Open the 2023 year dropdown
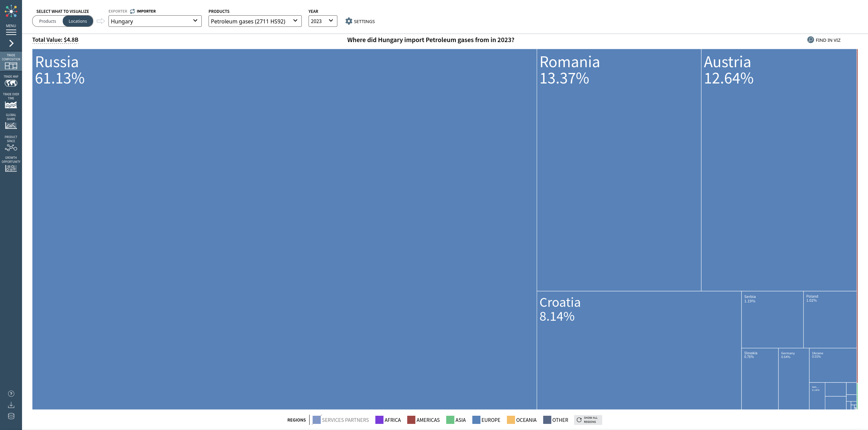The height and width of the screenshot is (430, 868). coord(322,21)
